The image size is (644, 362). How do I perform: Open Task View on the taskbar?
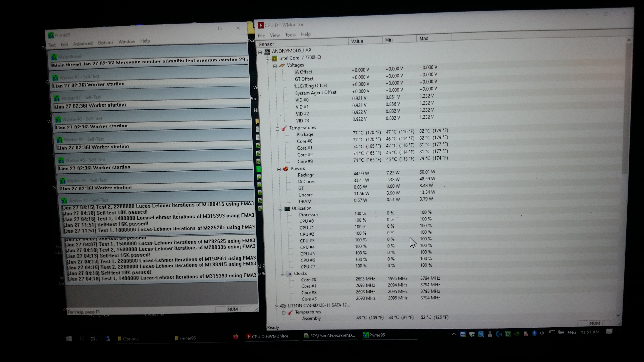point(94,338)
